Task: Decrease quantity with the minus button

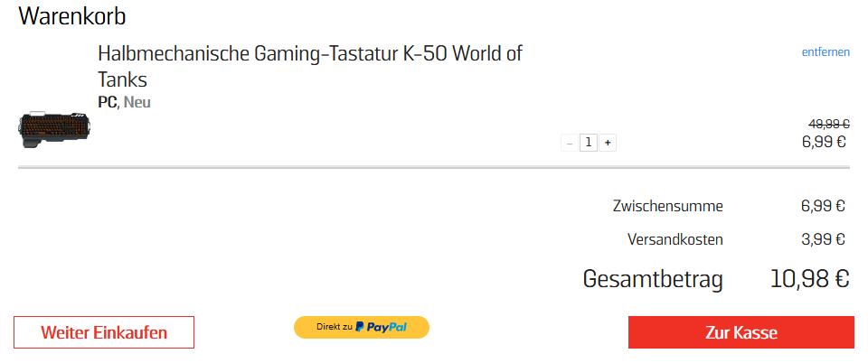Action: [x=569, y=143]
